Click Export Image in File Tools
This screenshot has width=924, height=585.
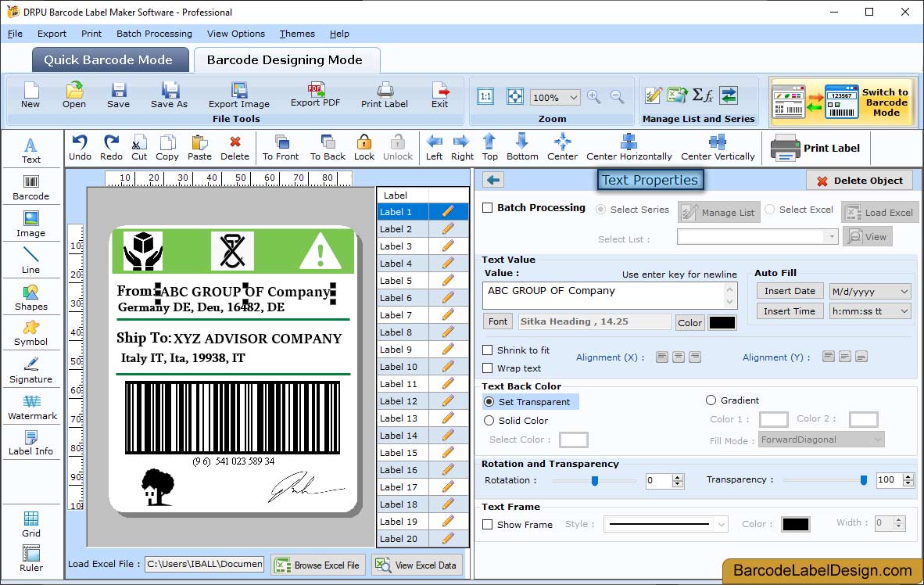click(x=238, y=95)
